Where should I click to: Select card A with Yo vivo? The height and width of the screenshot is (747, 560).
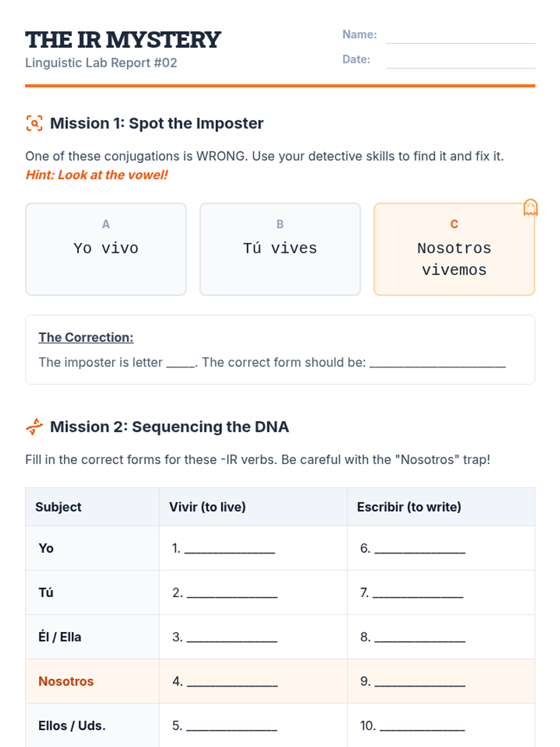(x=106, y=249)
